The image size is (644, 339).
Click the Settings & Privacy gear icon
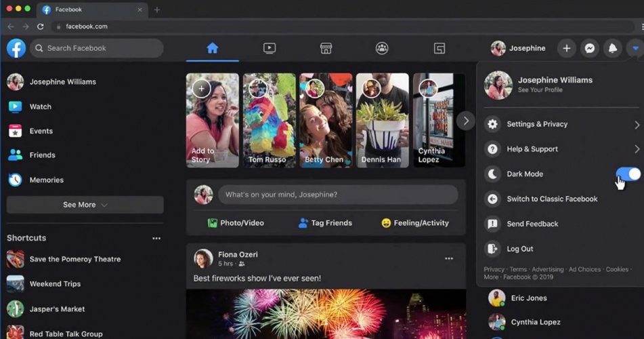click(492, 124)
